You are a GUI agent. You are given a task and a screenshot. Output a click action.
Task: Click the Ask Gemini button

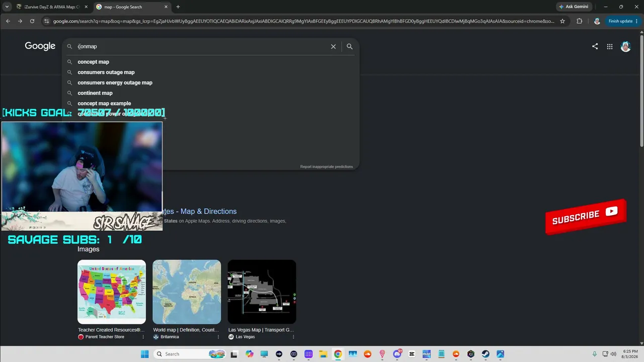(573, 7)
